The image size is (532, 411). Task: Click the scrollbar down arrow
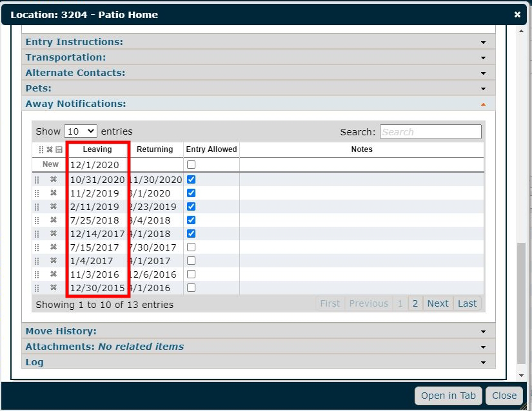pyautogui.click(x=521, y=376)
